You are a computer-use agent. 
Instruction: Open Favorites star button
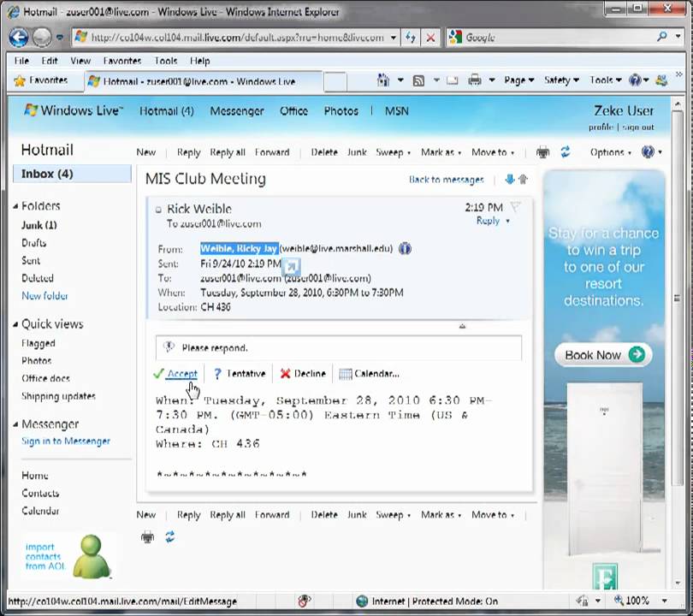(40, 81)
